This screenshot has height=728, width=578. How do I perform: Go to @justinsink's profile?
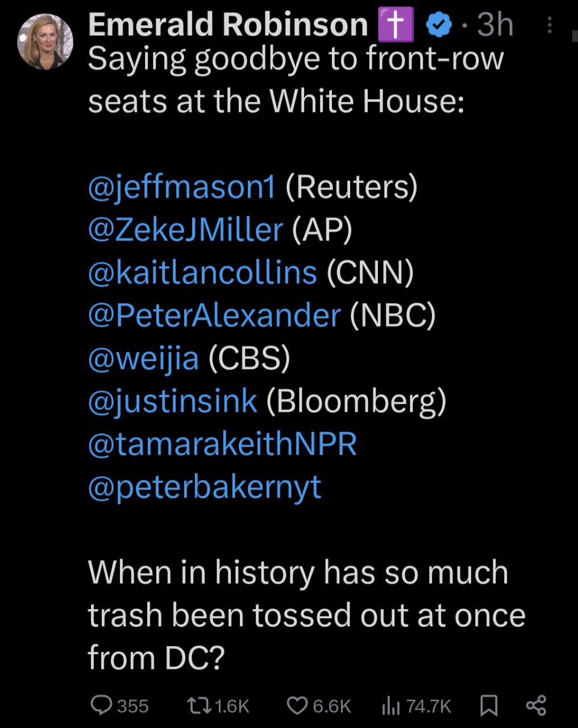[173, 400]
